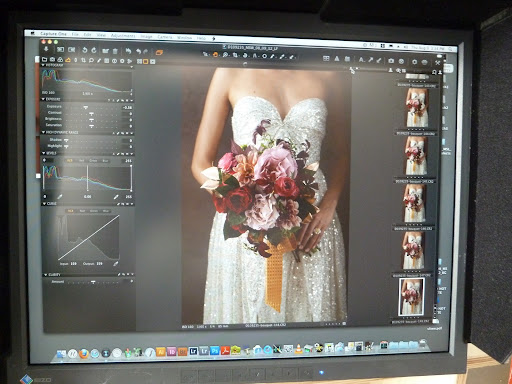The image size is (512, 384).
Task: Click the Redo arrow icon
Action: point(146,52)
